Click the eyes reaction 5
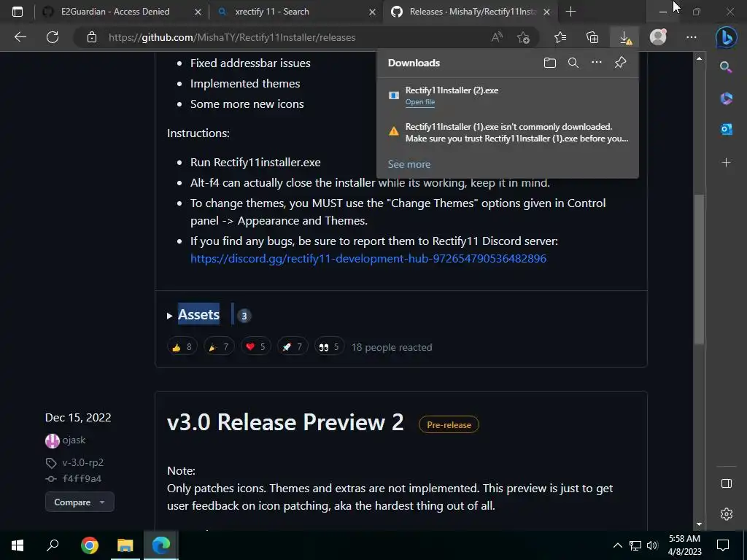Screen dimensions: 747x560 tap(329, 347)
